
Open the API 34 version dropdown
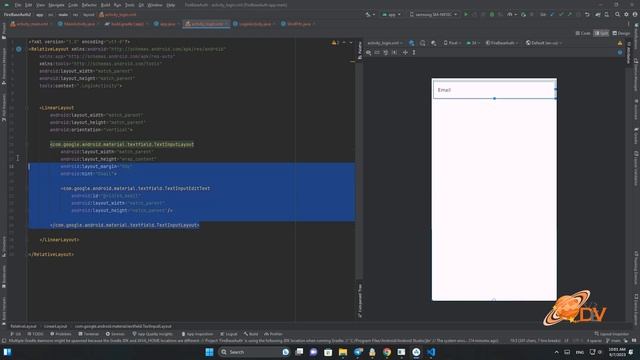[473, 43]
